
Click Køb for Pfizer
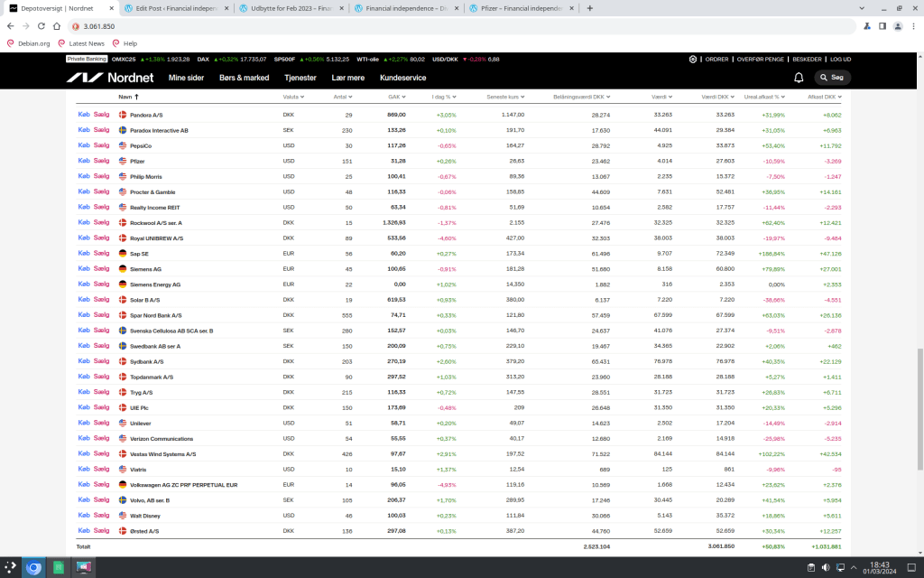(84, 161)
